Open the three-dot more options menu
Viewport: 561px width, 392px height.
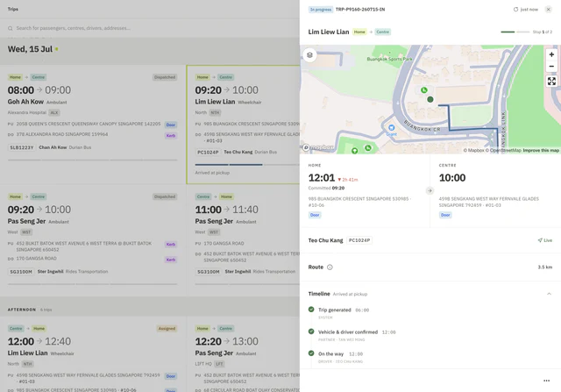coord(546,381)
